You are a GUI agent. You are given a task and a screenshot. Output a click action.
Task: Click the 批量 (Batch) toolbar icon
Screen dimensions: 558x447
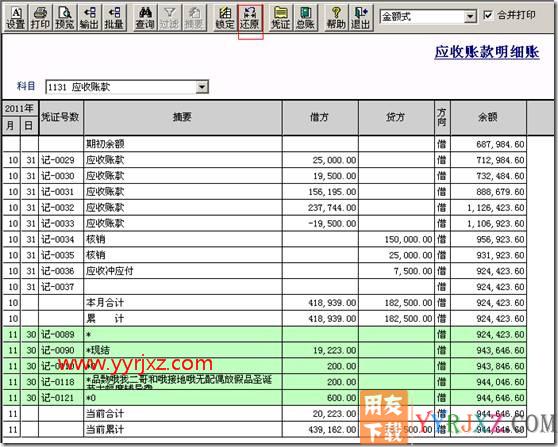coord(114,18)
